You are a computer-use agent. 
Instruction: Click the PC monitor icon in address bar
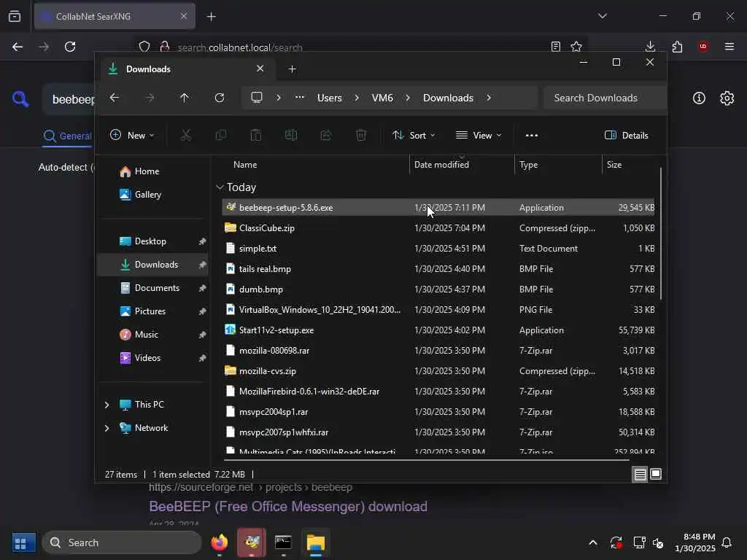257,98
